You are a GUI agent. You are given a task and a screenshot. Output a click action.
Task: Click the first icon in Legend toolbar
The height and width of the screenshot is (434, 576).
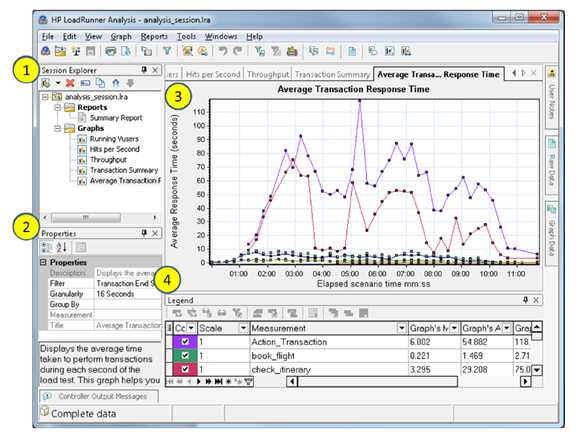click(177, 313)
